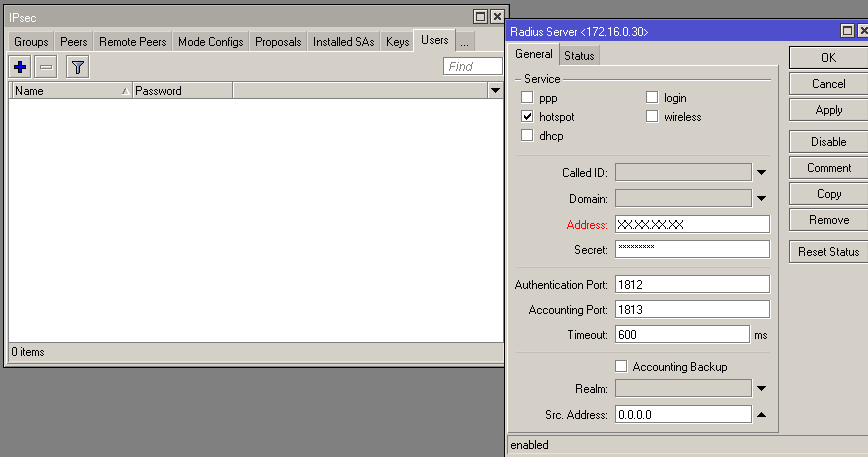Open the Installed SAs tab

(x=343, y=42)
